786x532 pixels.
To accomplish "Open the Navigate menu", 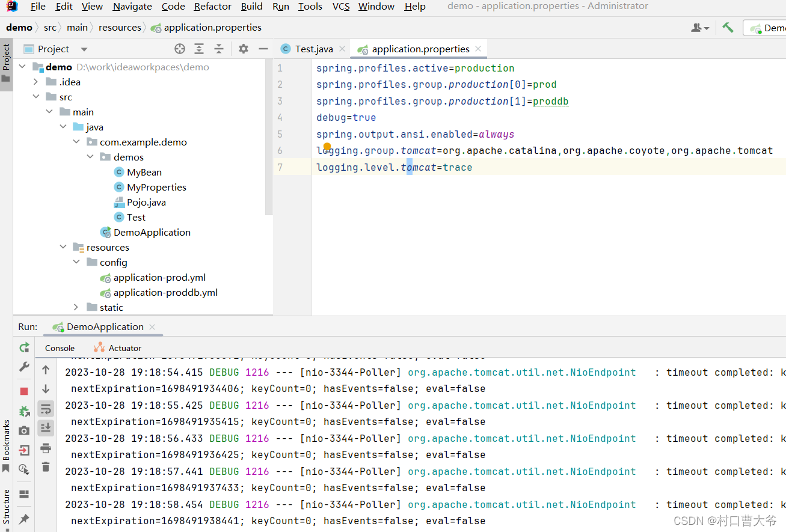I will (x=132, y=7).
